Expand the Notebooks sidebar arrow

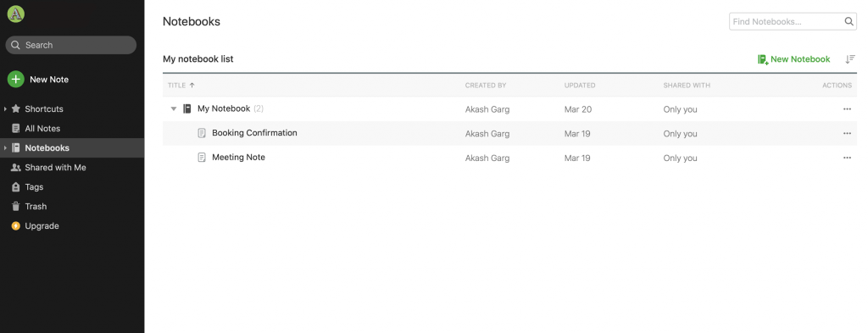5,147
